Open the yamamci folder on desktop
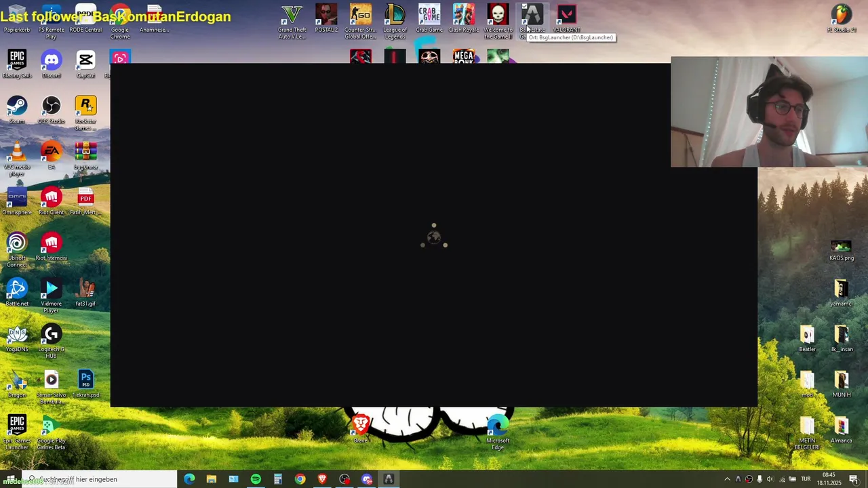Screen dimensions: 868x488 (842, 292)
